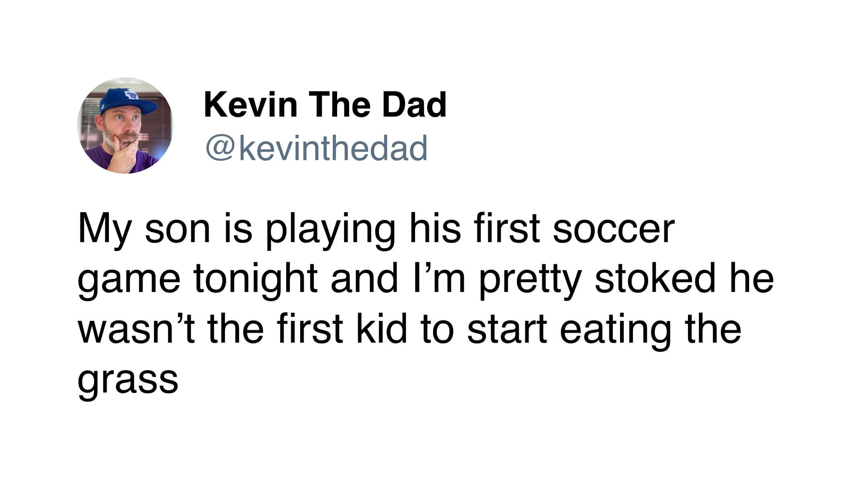This screenshot has width=868, height=481.
Task: Click the @kevinthedad handle
Action: [x=316, y=148]
